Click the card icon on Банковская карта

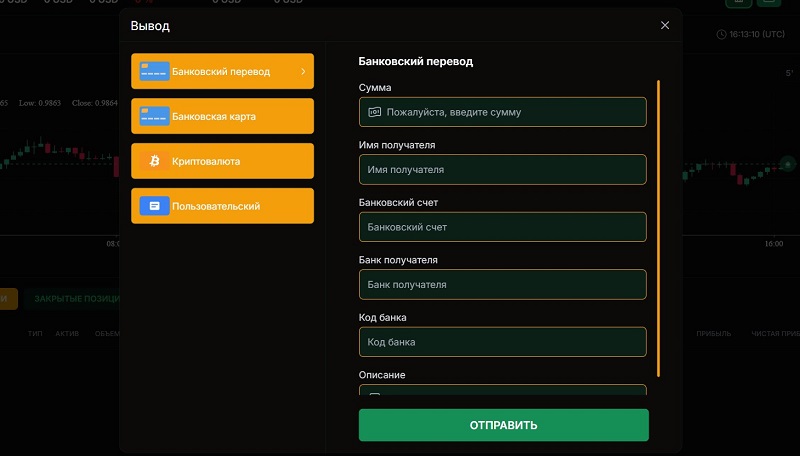pos(154,116)
